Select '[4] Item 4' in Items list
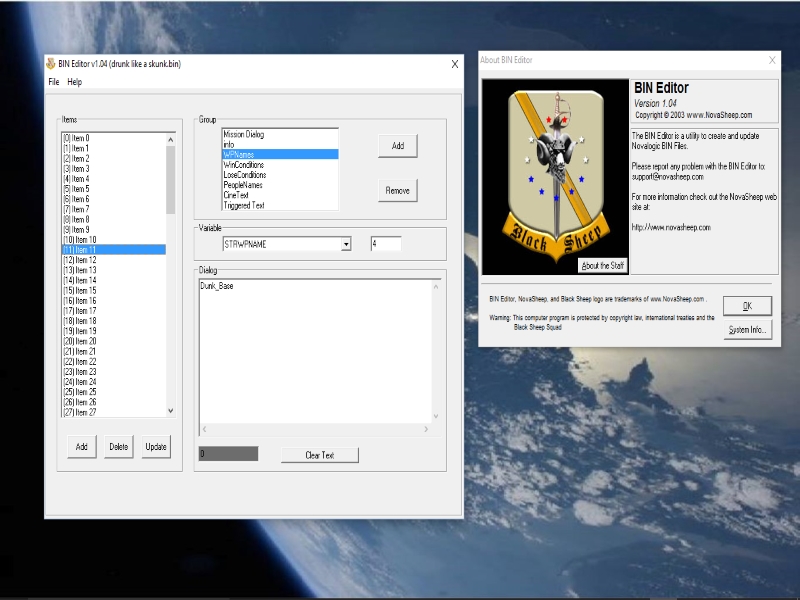The height and width of the screenshot is (600, 800). point(114,179)
